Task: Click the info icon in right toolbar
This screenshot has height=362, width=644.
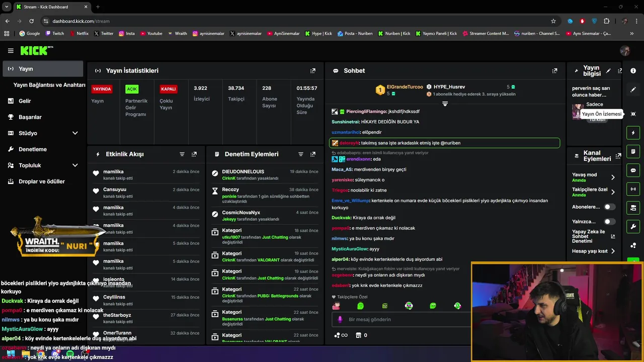Action: (x=633, y=71)
